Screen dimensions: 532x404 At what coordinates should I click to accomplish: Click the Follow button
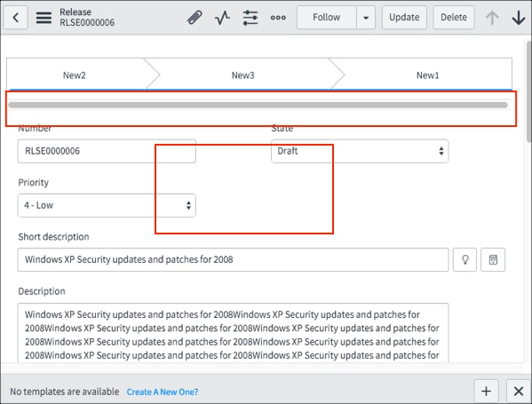coord(327,17)
